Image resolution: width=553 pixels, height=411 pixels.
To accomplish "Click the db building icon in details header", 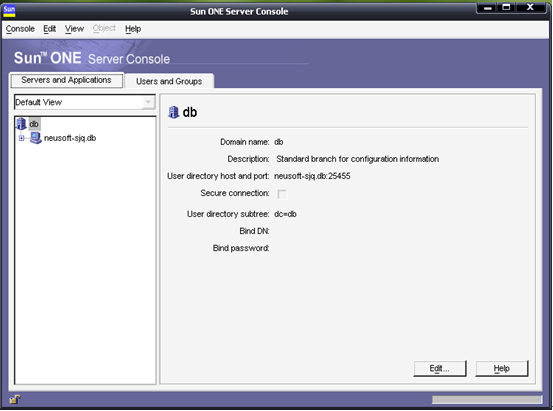I will tap(173, 112).
